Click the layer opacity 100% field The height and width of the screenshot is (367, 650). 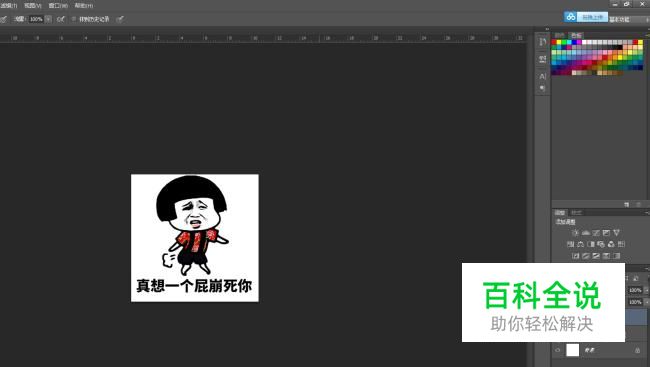pos(635,290)
